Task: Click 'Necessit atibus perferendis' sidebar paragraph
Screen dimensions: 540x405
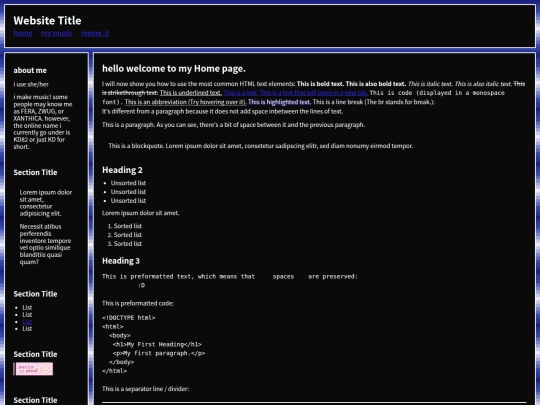Action: pos(46,244)
